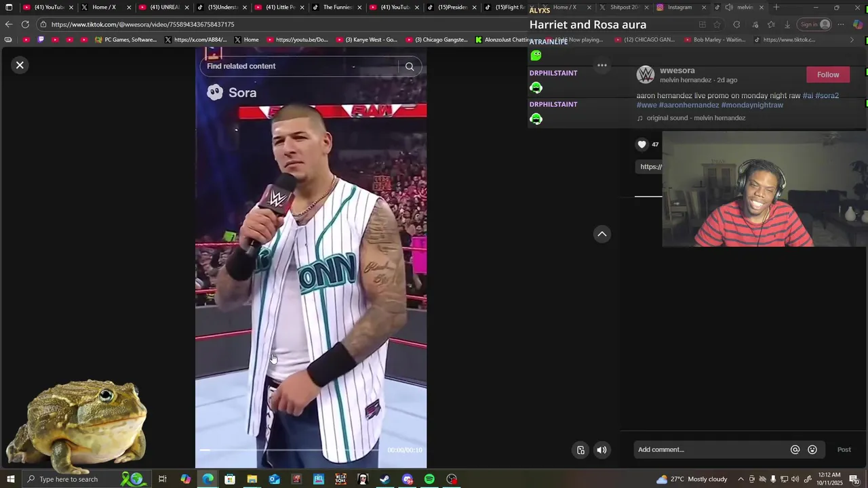Open (3) Chicago Gangste bookmark
868x488 pixels.
click(x=436, y=40)
